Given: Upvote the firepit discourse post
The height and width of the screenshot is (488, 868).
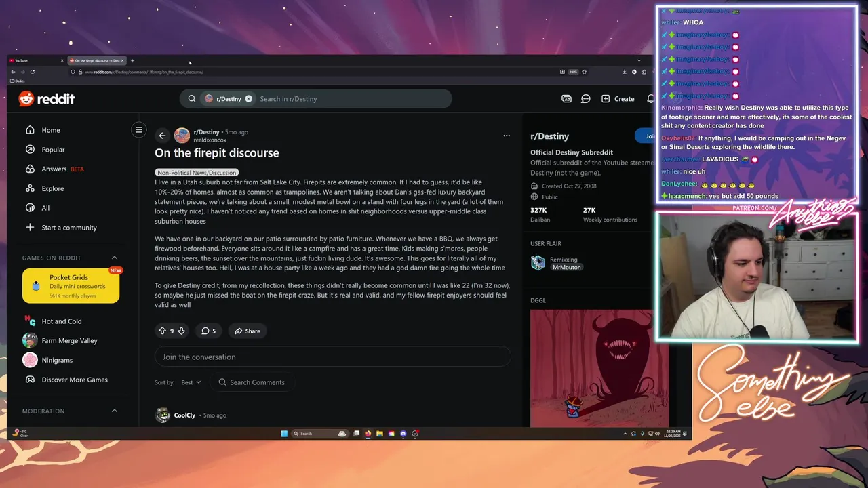Looking at the screenshot, I should click(162, 331).
